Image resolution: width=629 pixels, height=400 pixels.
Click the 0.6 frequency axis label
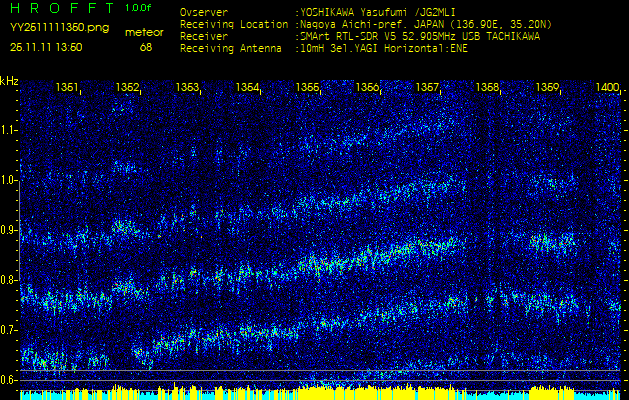(x=9, y=380)
